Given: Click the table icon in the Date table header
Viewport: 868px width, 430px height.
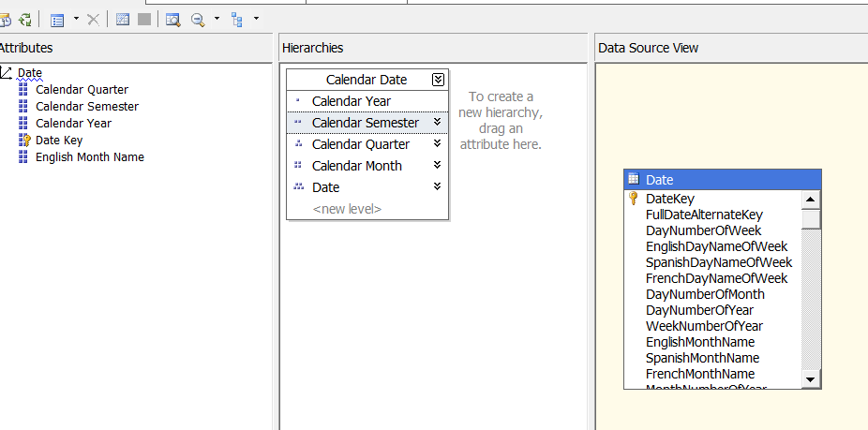Looking at the screenshot, I should point(634,179).
